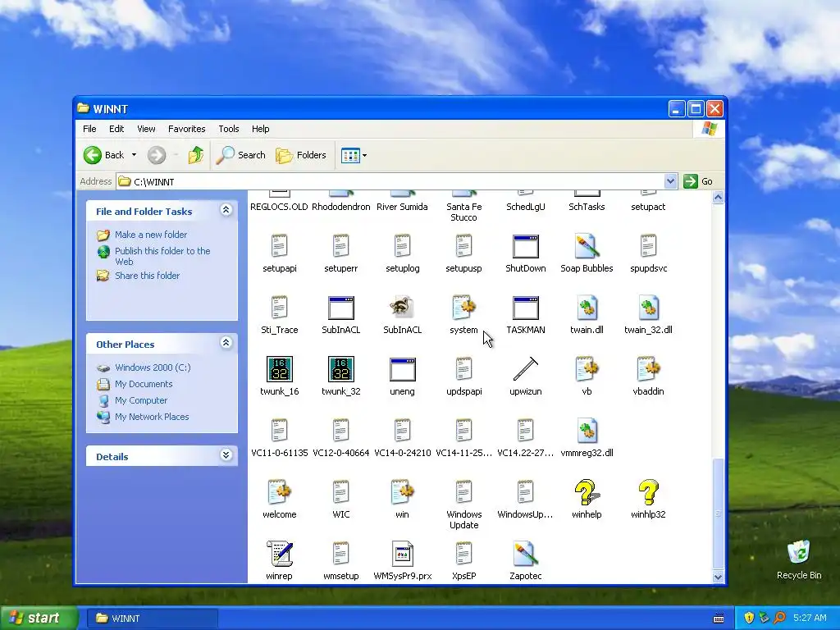The image size is (840, 630).
Task: Select the Zapotec bitmap file
Action: coord(525,555)
